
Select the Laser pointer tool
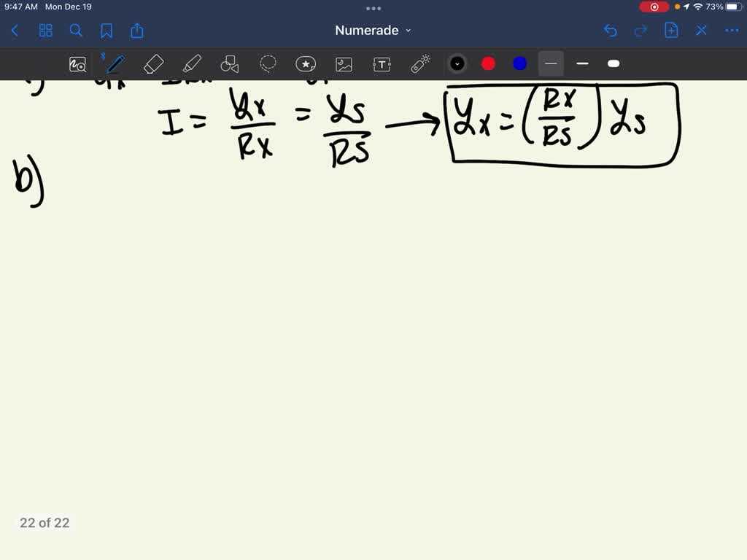coord(419,64)
